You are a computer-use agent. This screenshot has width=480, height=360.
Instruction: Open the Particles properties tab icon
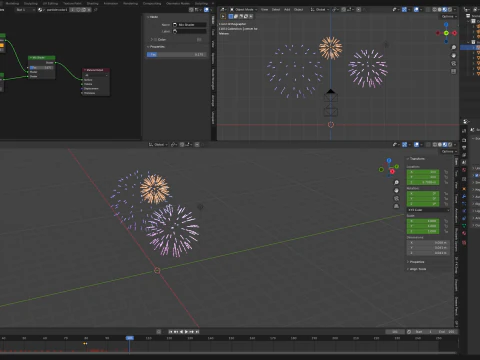click(x=464, y=204)
